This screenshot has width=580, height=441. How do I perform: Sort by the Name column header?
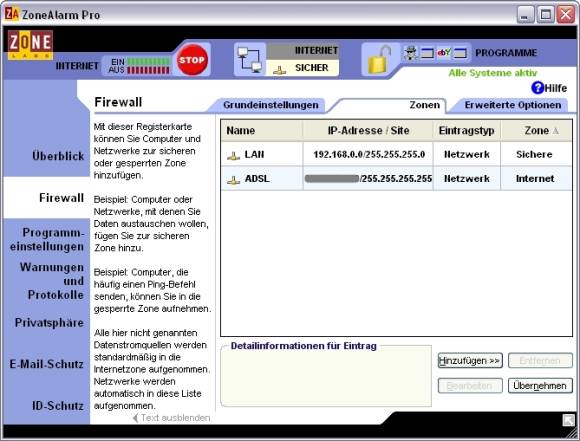pyautogui.click(x=262, y=131)
